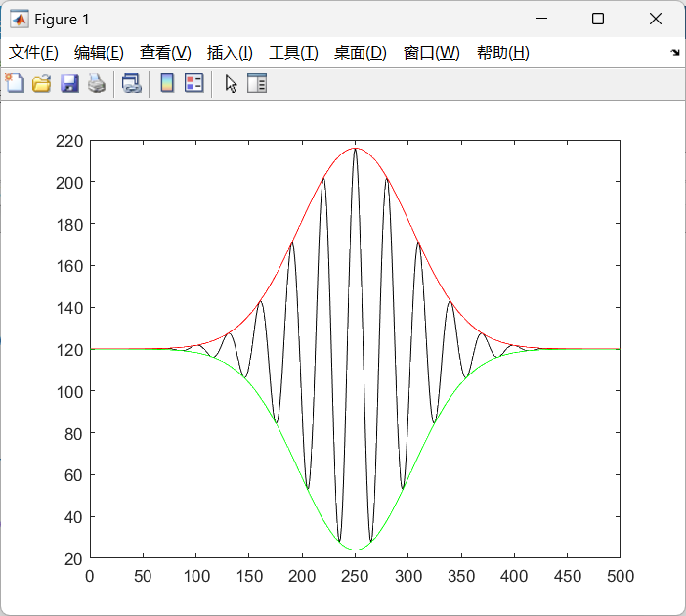Click the y-axis tick label 60
Image resolution: width=686 pixels, height=616 pixels.
coord(73,475)
